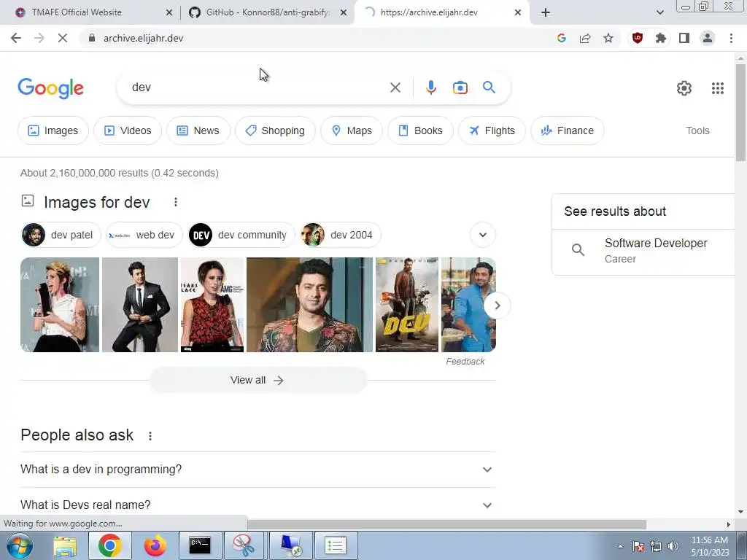Click the volume speaker tray icon
The height and width of the screenshot is (560, 747).
coord(673,546)
